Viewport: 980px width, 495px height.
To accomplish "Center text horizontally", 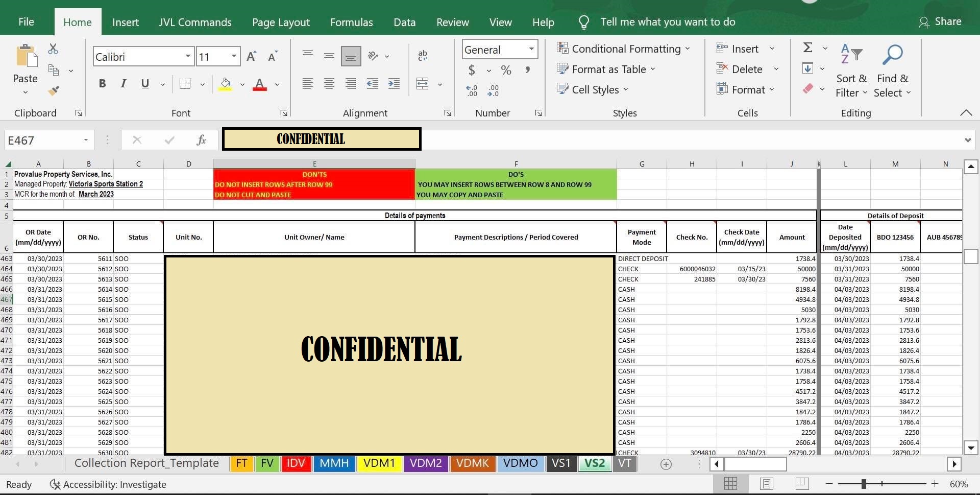I will [329, 84].
